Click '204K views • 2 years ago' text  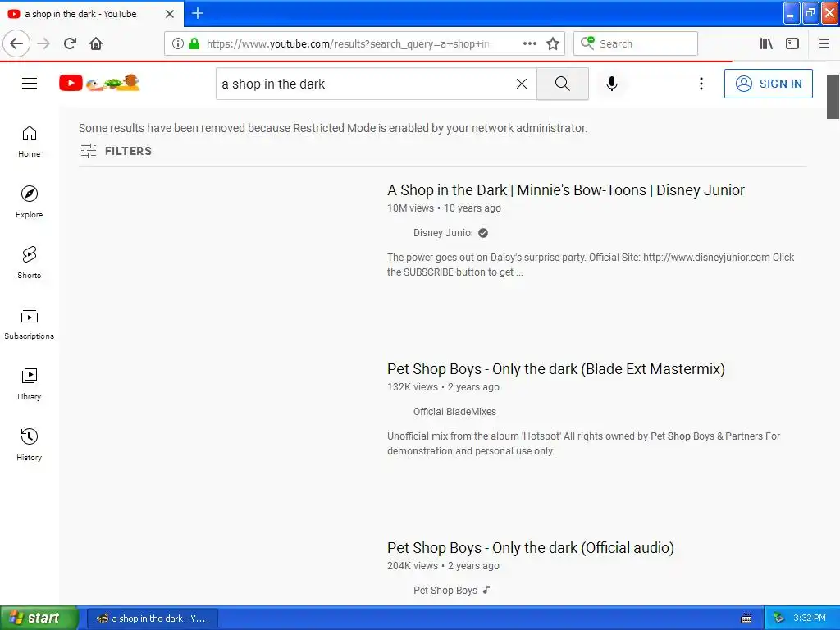pos(443,566)
